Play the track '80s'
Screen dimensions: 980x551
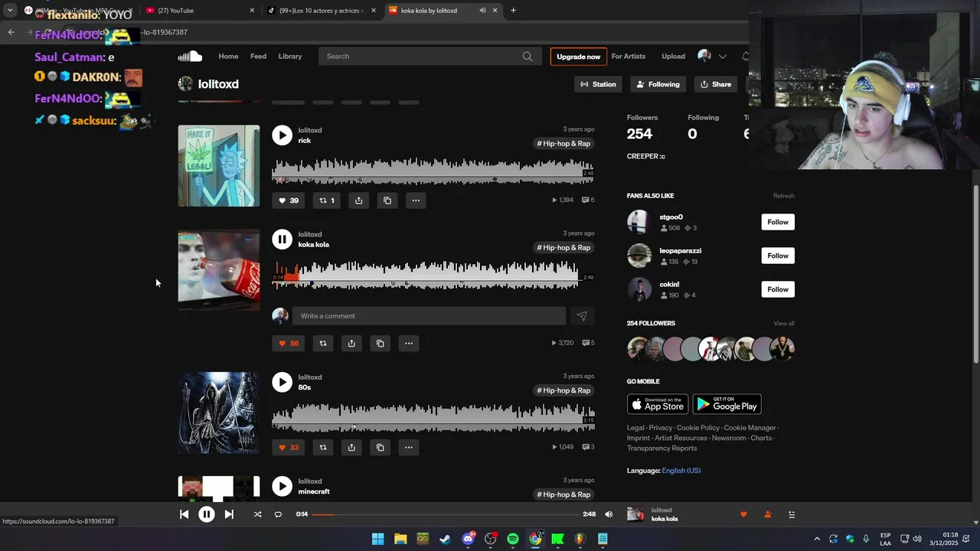click(282, 383)
